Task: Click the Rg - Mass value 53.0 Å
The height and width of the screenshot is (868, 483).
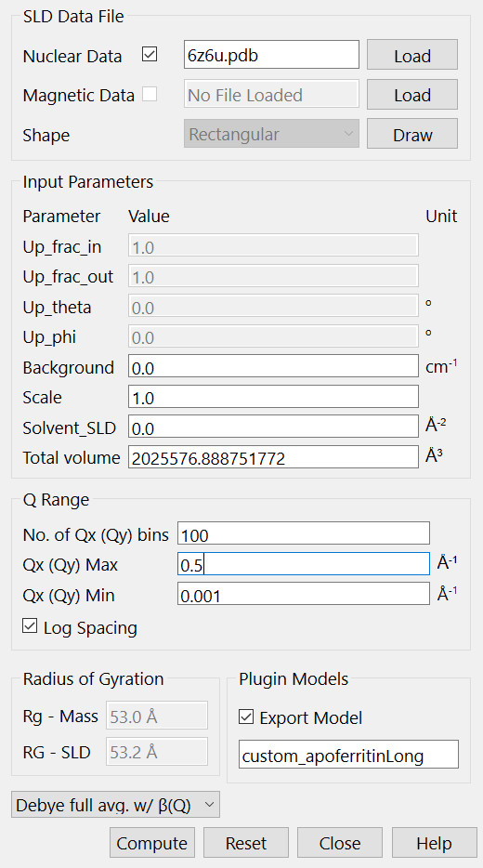Action: pyautogui.click(x=157, y=716)
